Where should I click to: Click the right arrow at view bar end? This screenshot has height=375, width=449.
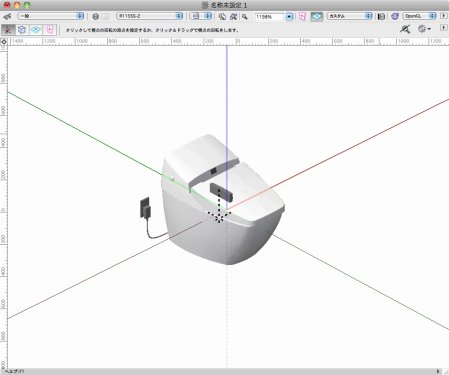pos(443,16)
